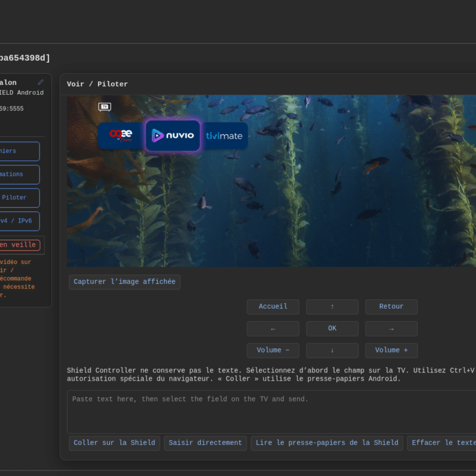Screen dimensions: 476x476
Task: Open the Piloter sidebar item
Action: 19,198
